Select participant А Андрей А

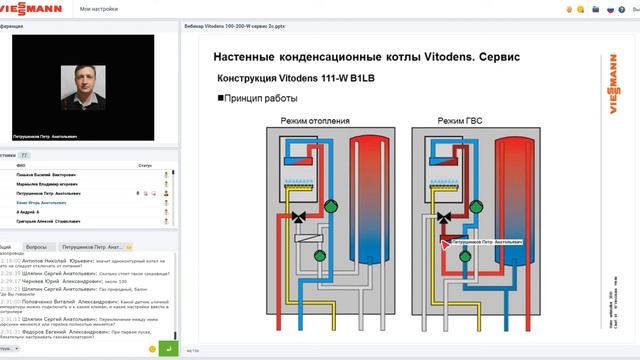(x=27, y=212)
